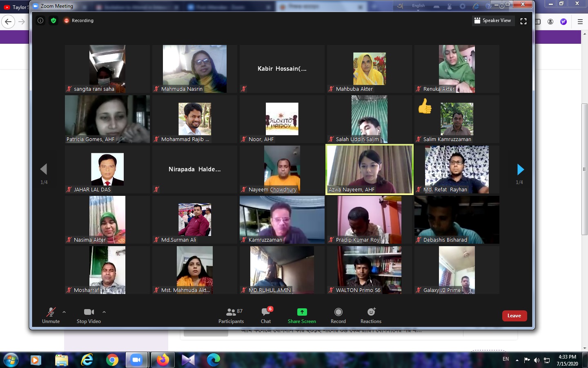Click the browser back arrow
This screenshot has height=368, width=588.
pyautogui.click(x=8, y=22)
